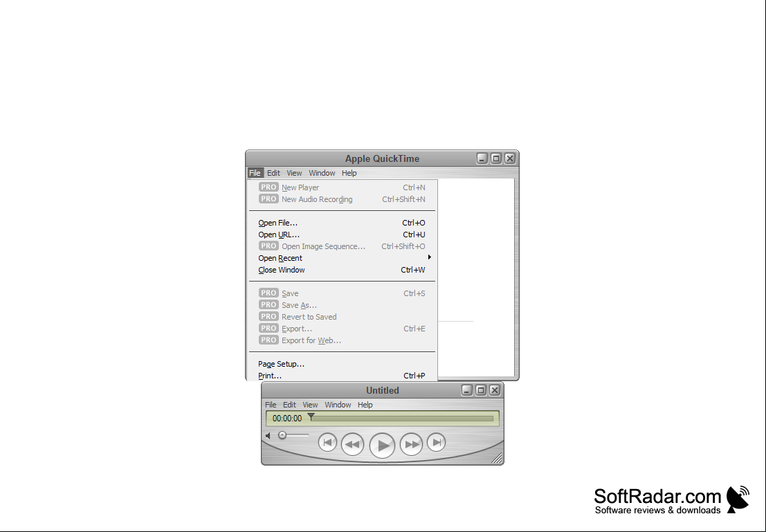766x532 pixels.
Task: Maximize the Apple QuickTime window
Action: (496, 158)
